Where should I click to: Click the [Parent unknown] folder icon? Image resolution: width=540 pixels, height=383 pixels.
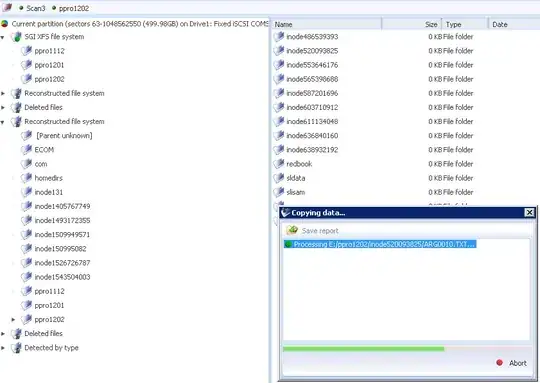coord(26,136)
